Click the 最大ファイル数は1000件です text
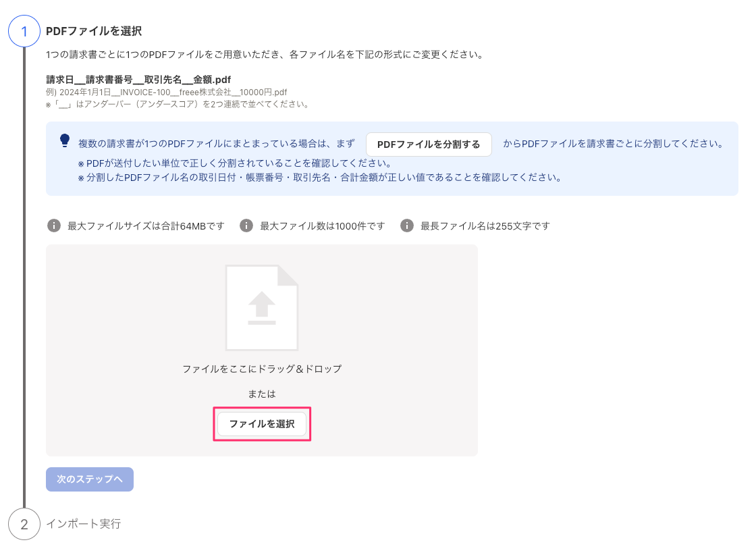756x555 pixels. point(323,226)
